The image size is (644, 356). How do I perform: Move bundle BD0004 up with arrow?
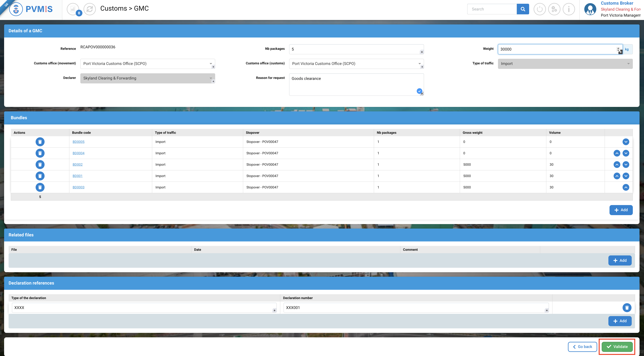point(617,153)
